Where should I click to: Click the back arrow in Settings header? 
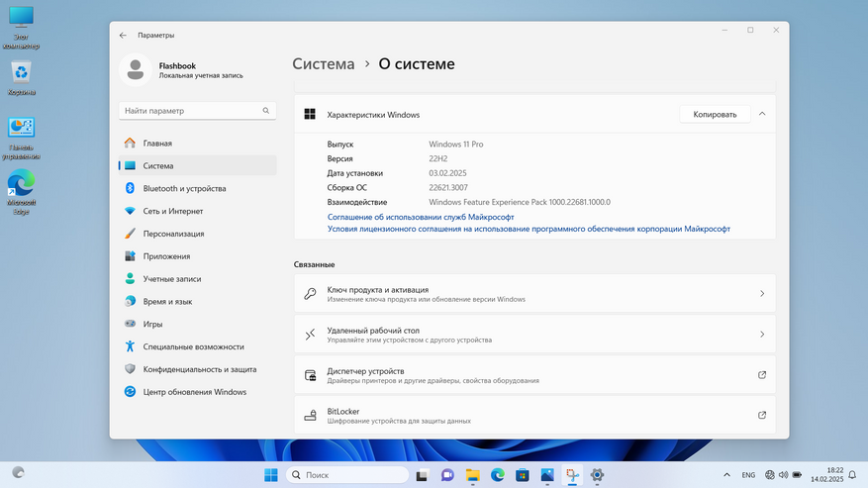pos(123,35)
